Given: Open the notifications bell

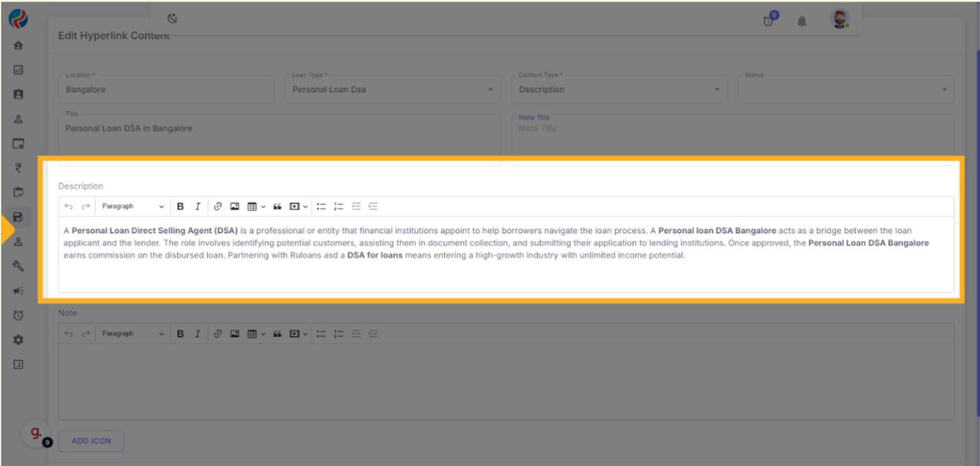Looking at the screenshot, I should point(801,21).
